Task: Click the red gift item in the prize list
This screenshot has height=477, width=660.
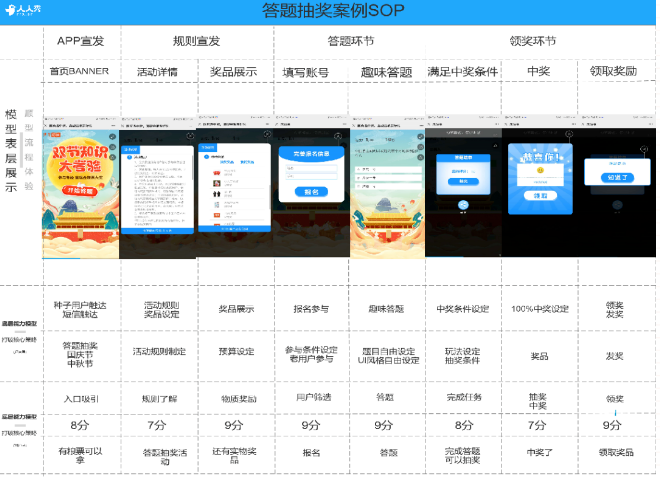Action: [217, 173]
